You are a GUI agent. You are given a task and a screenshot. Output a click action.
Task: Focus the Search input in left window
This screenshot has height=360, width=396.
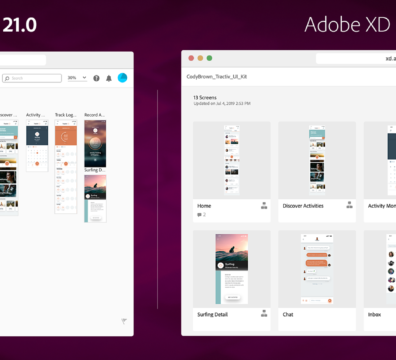32,78
